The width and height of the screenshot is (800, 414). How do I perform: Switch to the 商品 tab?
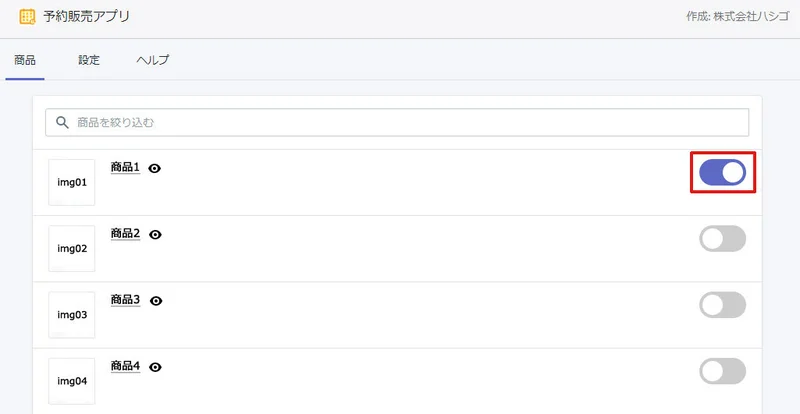[25, 60]
